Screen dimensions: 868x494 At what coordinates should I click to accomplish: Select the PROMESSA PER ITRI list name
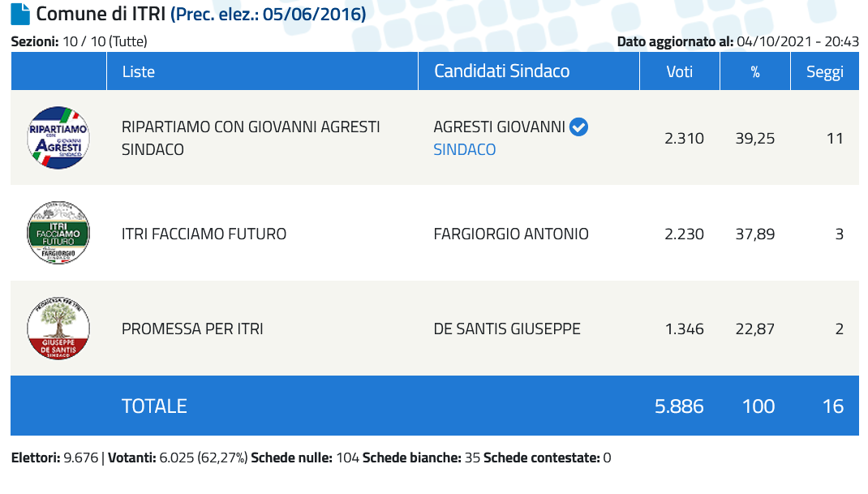coord(192,329)
